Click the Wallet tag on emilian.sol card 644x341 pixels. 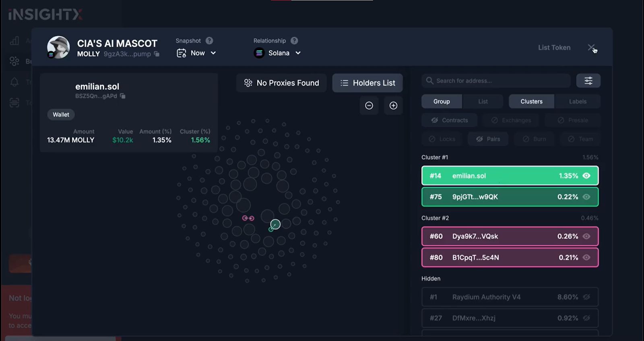point(61,115)
